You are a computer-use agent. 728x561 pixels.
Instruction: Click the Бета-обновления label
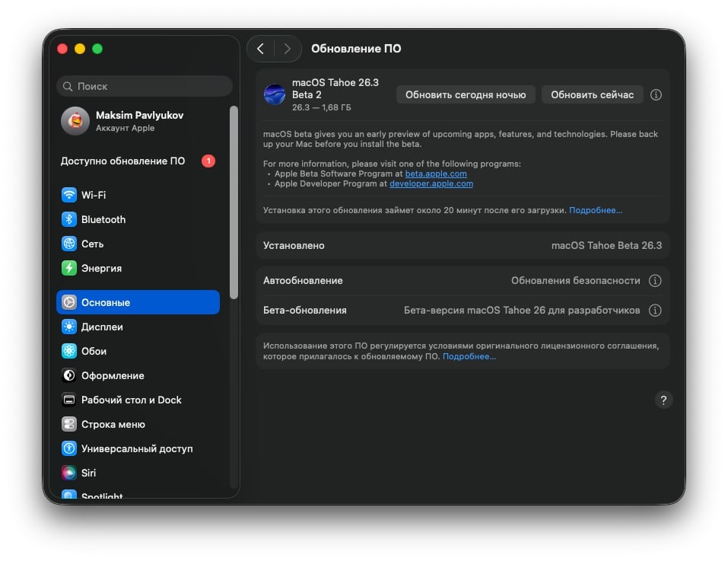[304, 311]
